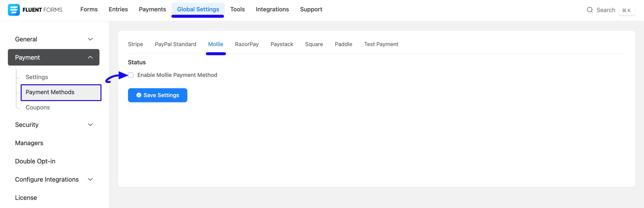Viewport: 644px width, 208px height.
Task: Open the Tools menu
Action: click(237, 9)
